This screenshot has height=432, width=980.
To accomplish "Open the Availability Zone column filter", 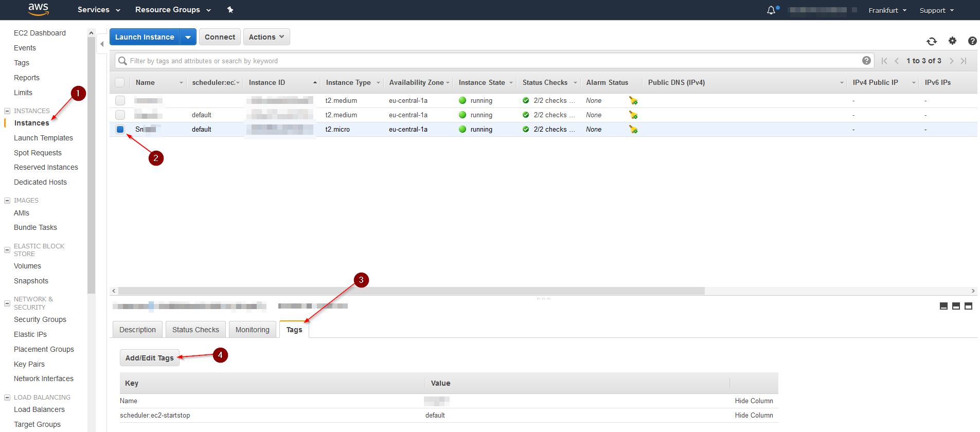I will click(x=448, y=83).
